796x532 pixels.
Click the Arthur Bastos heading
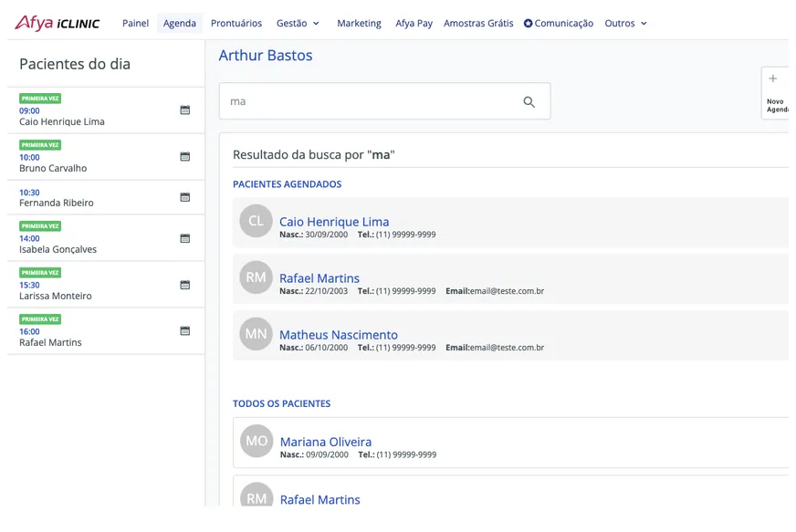coord(266,56)
